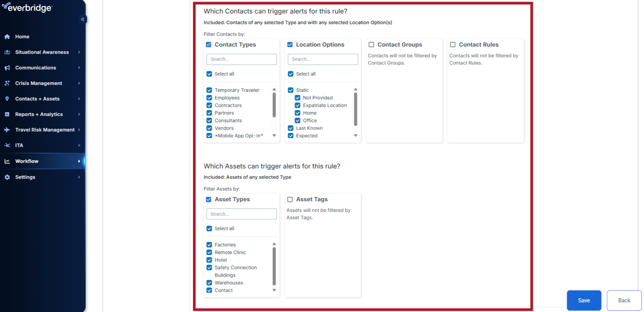Click the Home house icon in sidebar
Viewport: 644px width, 312px height.
(7, 37)
